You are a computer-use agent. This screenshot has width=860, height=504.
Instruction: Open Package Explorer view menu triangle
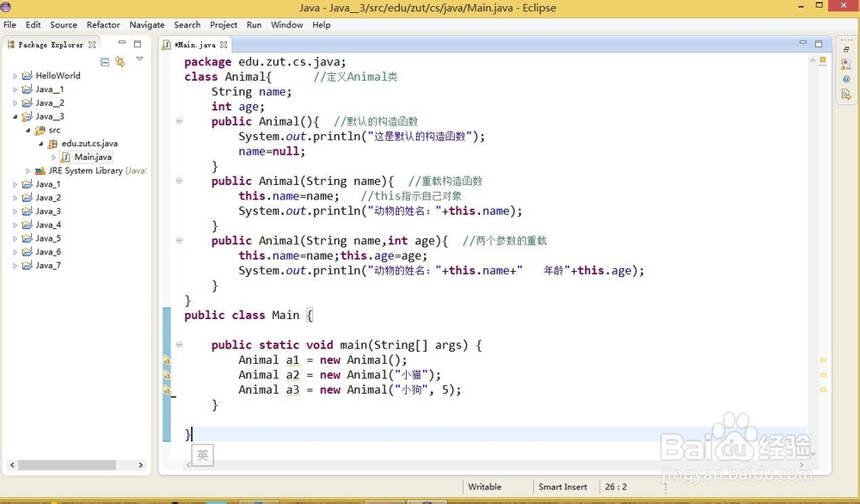pos(139,58)
